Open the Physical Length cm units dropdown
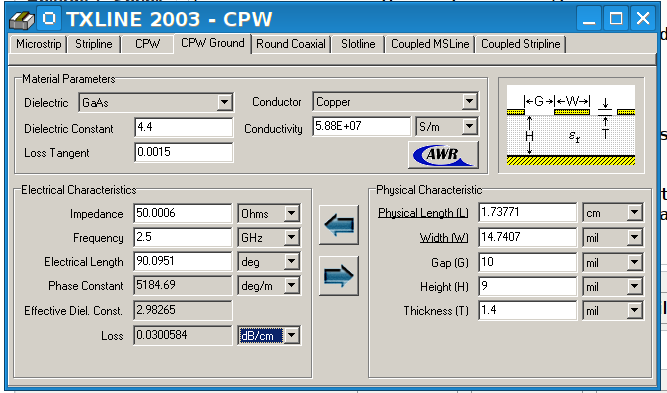The width and height of the screenshot is (667, 393). tap(634, 212)
